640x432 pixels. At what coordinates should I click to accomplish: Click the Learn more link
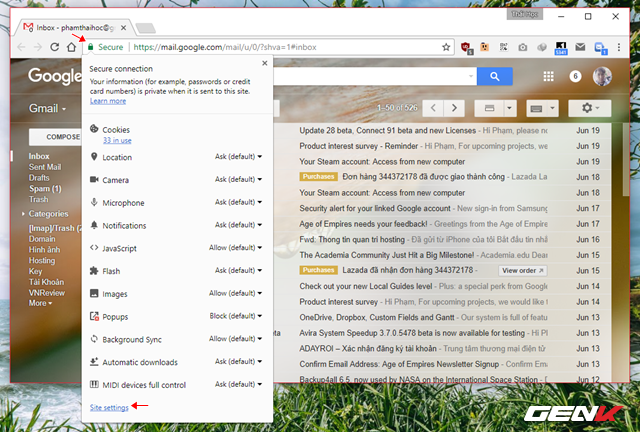108,101
